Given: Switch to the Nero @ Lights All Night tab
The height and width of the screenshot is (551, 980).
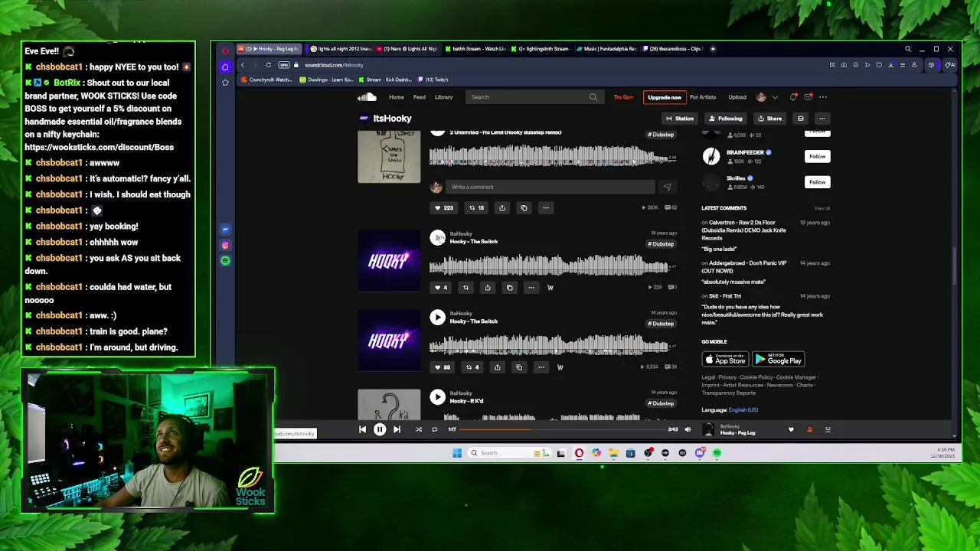Looking at the screenshot, I should [407, 49].
